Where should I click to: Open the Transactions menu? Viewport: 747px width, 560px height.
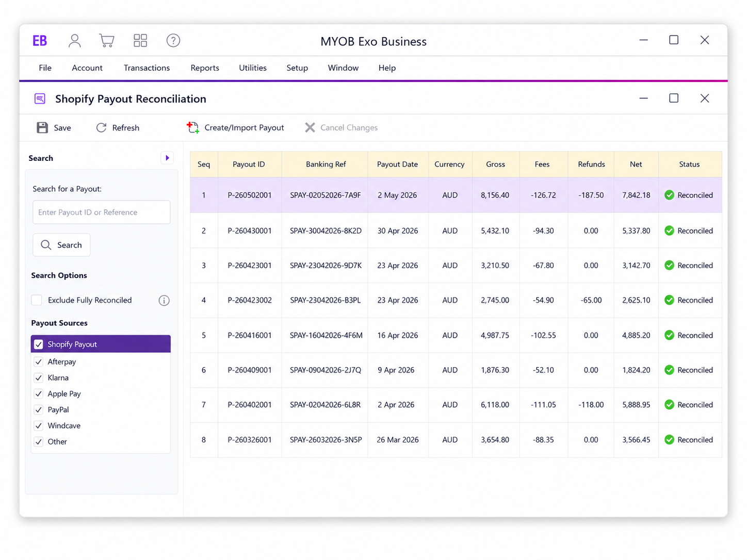147,68
